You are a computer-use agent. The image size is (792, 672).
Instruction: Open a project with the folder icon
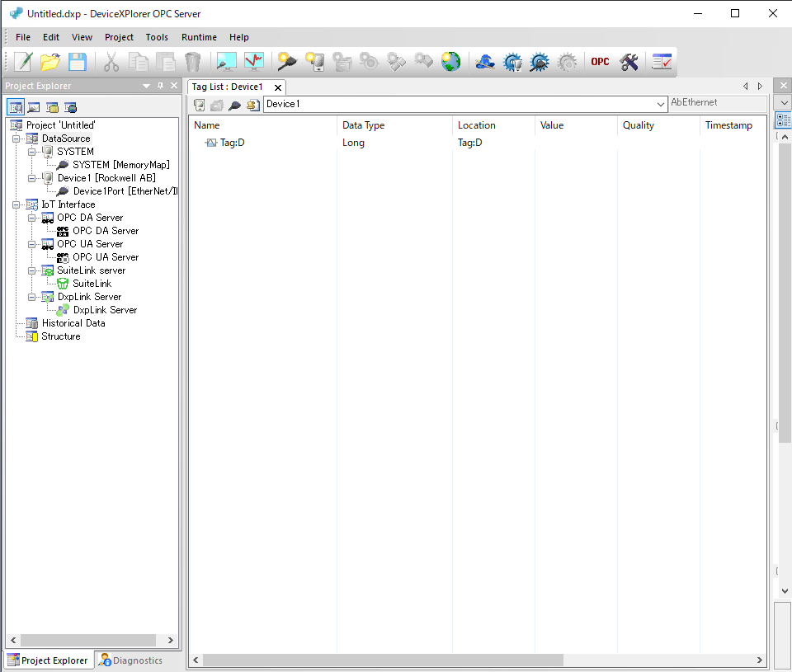click(x=50, y=62)
